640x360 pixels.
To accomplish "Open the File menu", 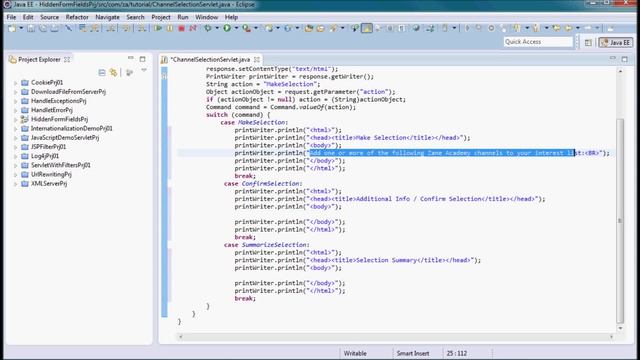I will (x=11, y=17).
